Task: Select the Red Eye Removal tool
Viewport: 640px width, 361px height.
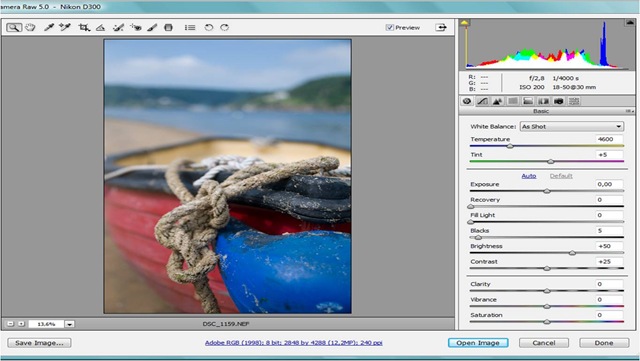Action: 136,27
